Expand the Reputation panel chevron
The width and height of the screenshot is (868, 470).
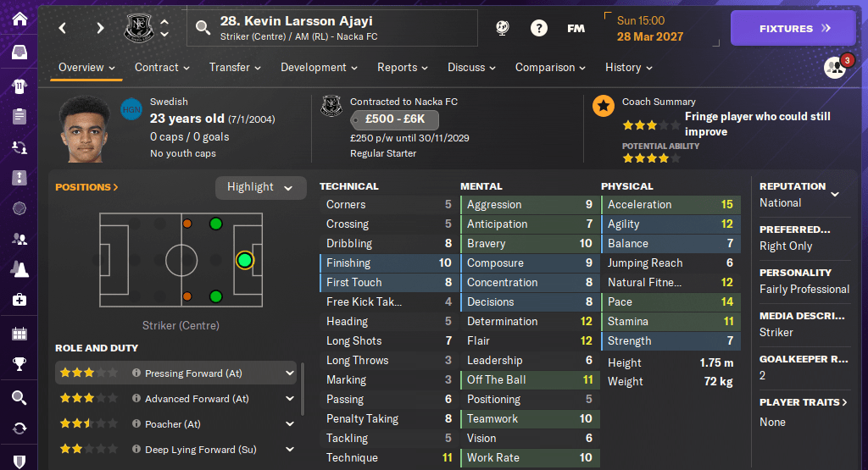click(x=835, y=194)
